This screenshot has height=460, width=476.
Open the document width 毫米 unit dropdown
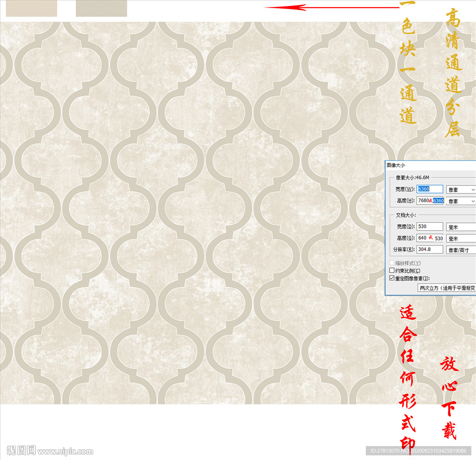click(461, 227)
